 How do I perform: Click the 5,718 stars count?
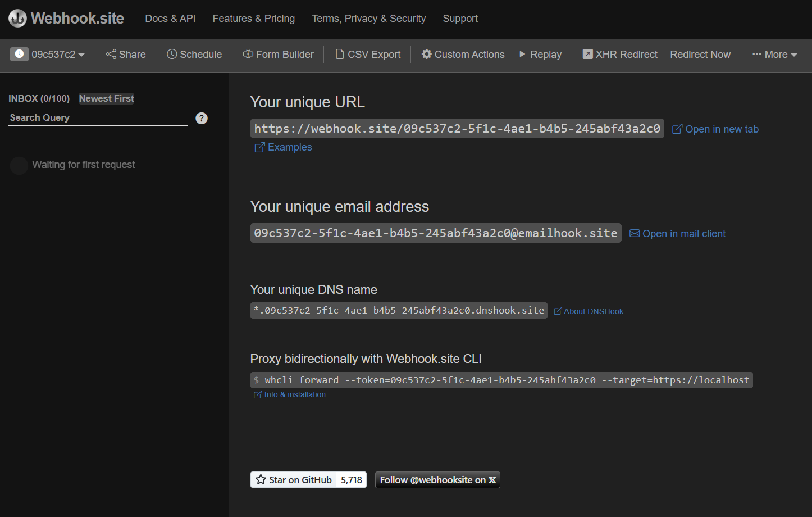coord(352,479)
